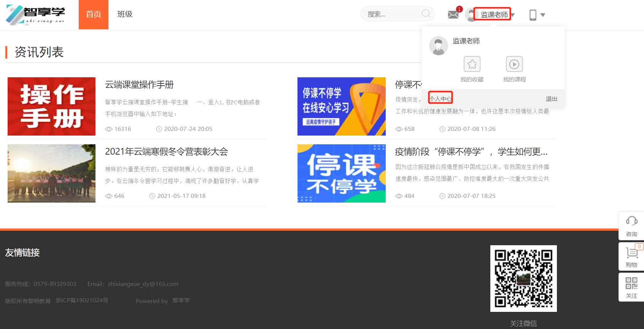
Task: Click the 关注 QR code icon
Action: (x=631, y=283)
